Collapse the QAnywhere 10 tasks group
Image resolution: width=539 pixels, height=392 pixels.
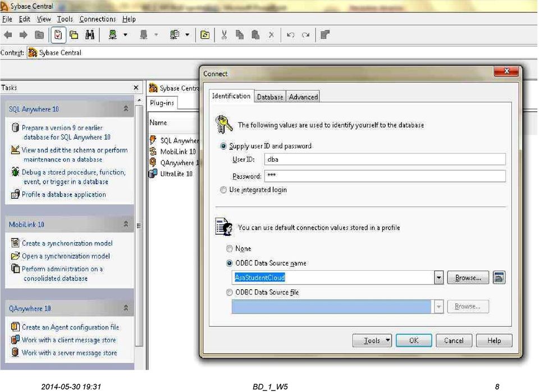pyautogui.click(x=126, y=308)
